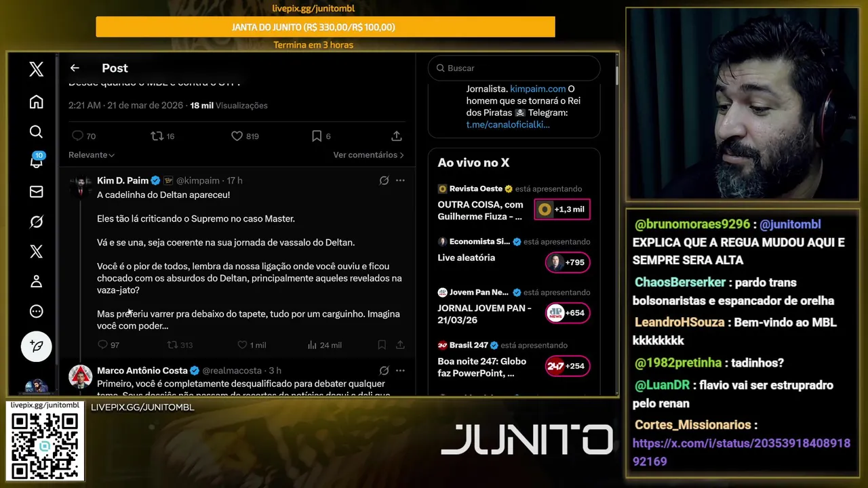Viewport: 868px width, 488px height.
Task: Open Profile person icon
Action: 37,281
